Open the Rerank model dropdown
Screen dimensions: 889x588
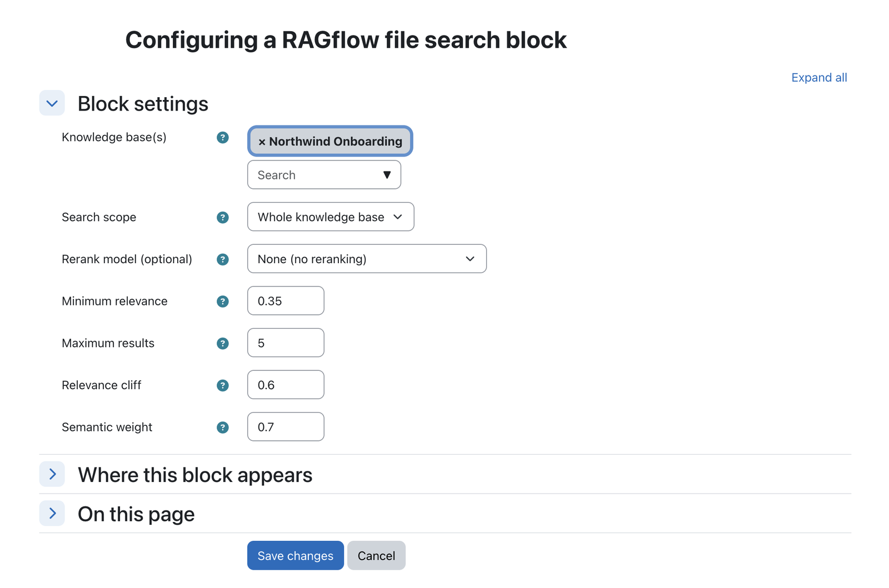pyautogui.click(x=367, y=259)
